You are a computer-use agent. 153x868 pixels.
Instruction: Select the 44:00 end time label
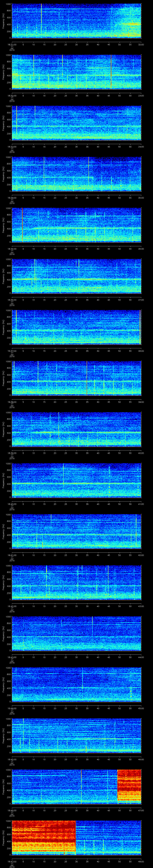pyautogui.click(x=141, y=657)
